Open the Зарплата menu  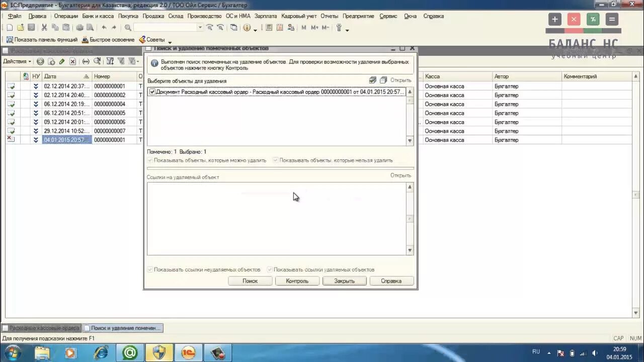266,16
